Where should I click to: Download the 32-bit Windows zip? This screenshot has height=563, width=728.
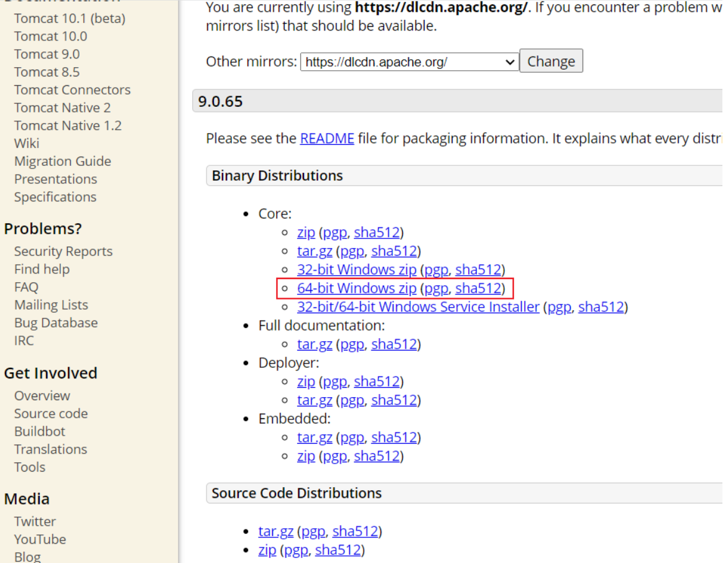pos(357,270)
